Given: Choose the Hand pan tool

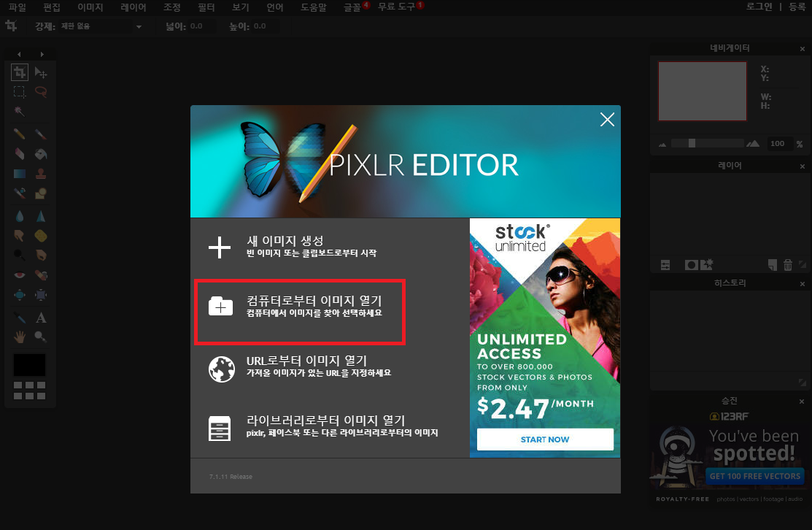Looking at the screenshot, I should click(20, 337).
